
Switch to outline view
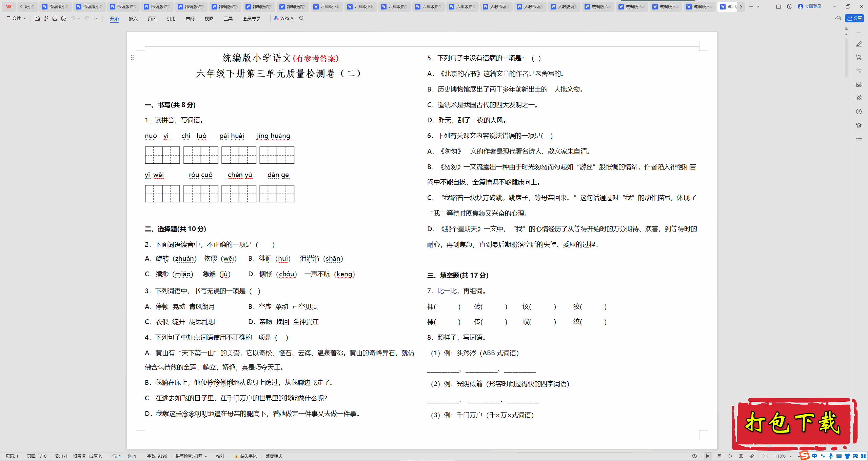coord(719,456)
